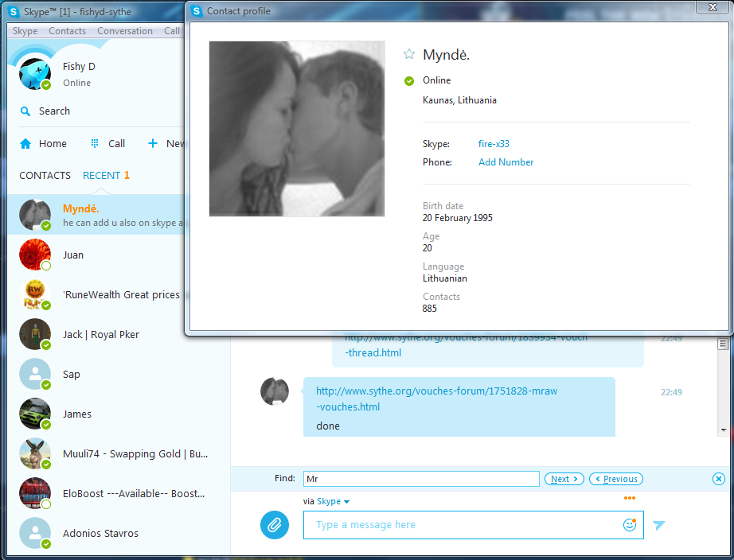Click the RuneWealth contact avatar

35,294
